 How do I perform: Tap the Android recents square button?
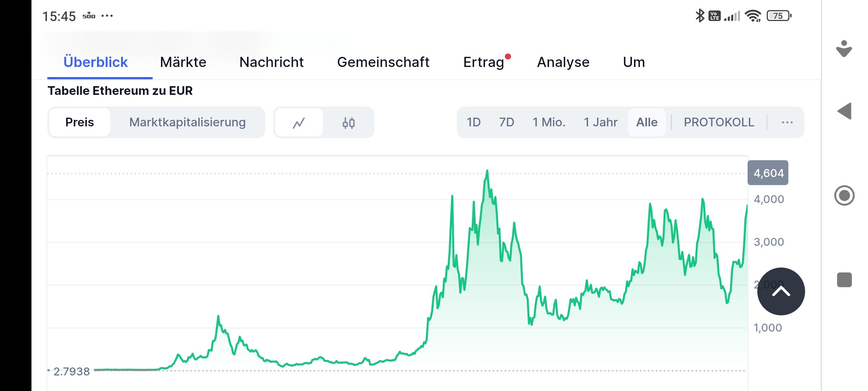(x=844, y=280)
